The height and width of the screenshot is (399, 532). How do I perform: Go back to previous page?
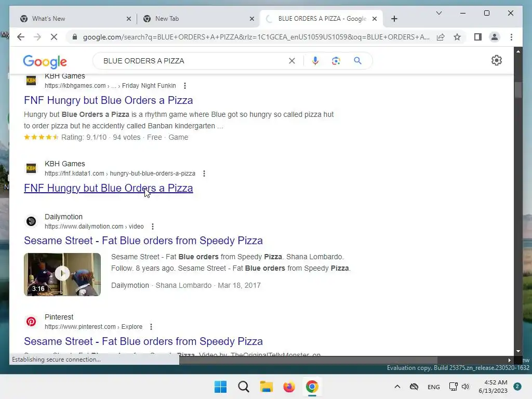pos(21,37)
